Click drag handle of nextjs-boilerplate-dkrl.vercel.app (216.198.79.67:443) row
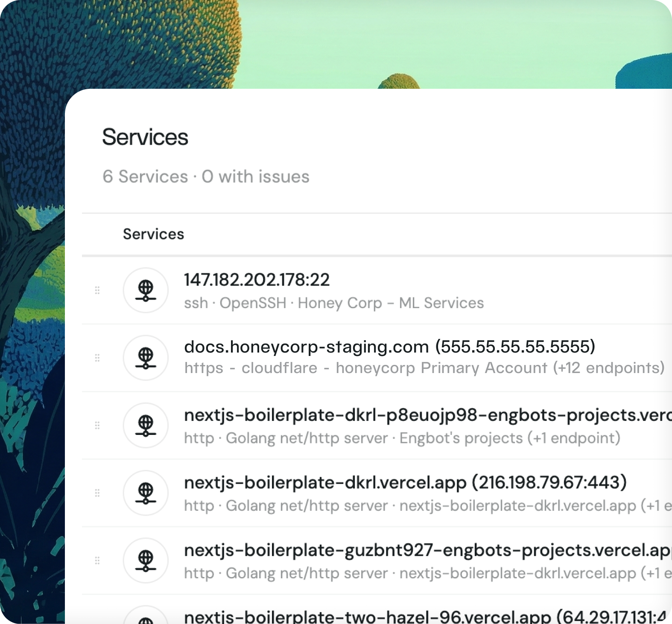Screen dimensions: 672x624 point(97,493)
